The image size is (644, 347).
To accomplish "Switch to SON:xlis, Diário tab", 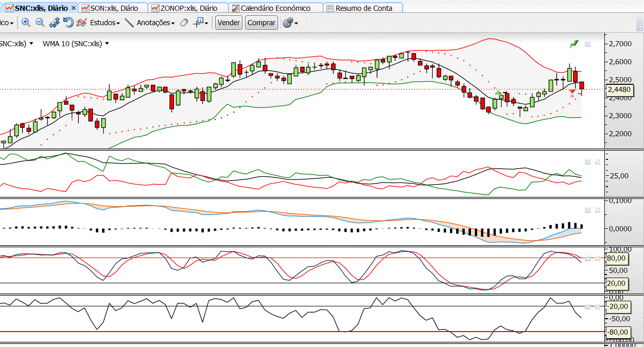I will click(114, 8).
